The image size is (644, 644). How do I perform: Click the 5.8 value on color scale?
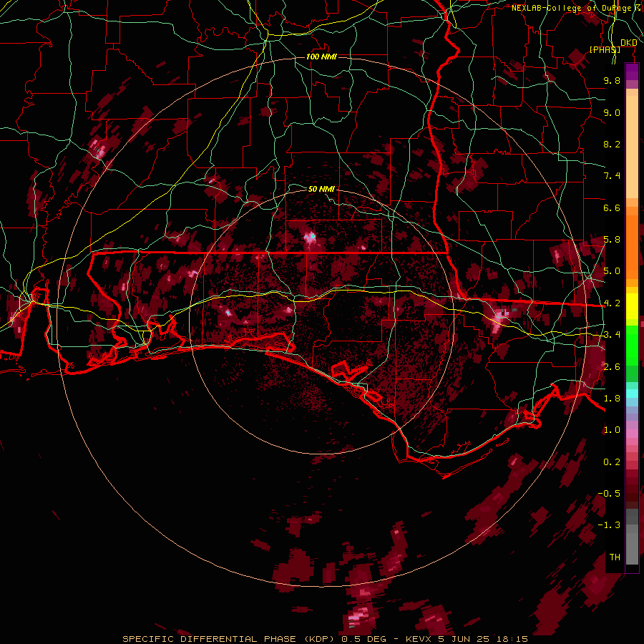point(612,240)
